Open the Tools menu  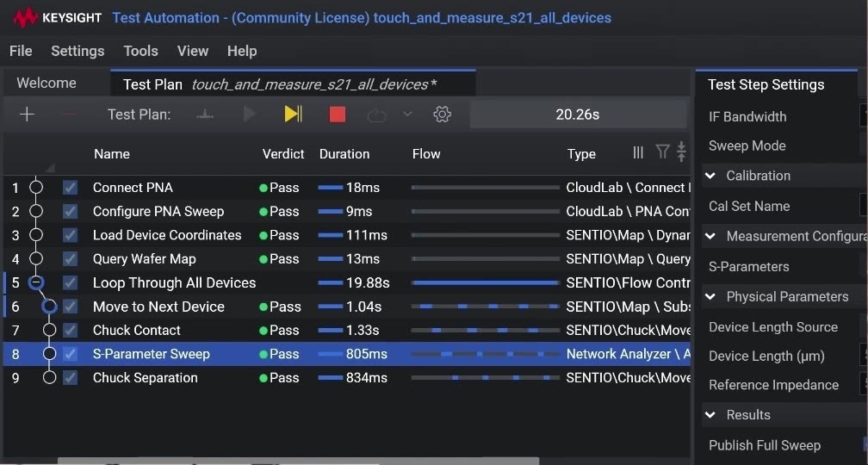140,51
